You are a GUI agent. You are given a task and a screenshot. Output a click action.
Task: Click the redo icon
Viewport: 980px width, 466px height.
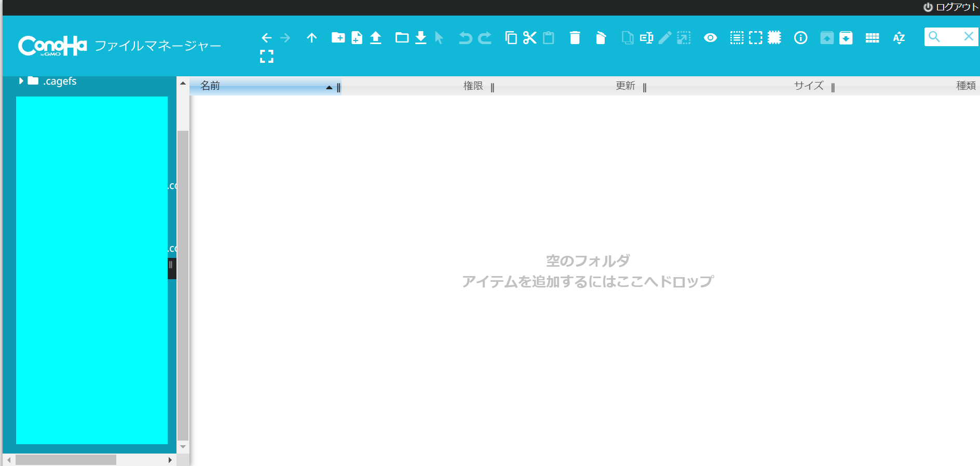[x=485, y=37]
